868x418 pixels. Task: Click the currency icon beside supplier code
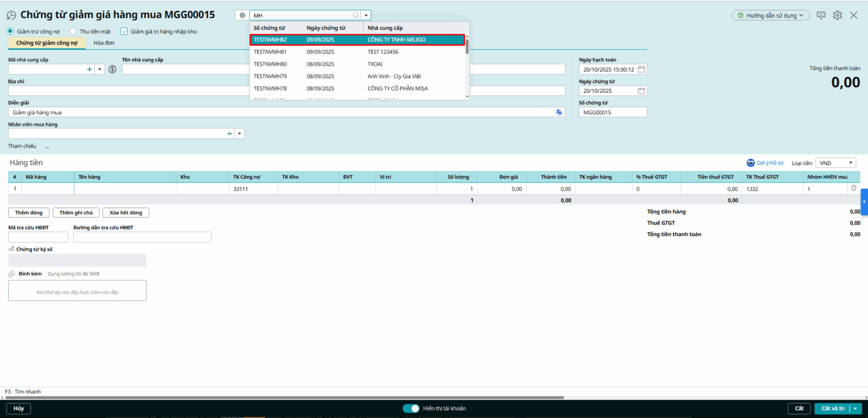[x=112, y=69]
